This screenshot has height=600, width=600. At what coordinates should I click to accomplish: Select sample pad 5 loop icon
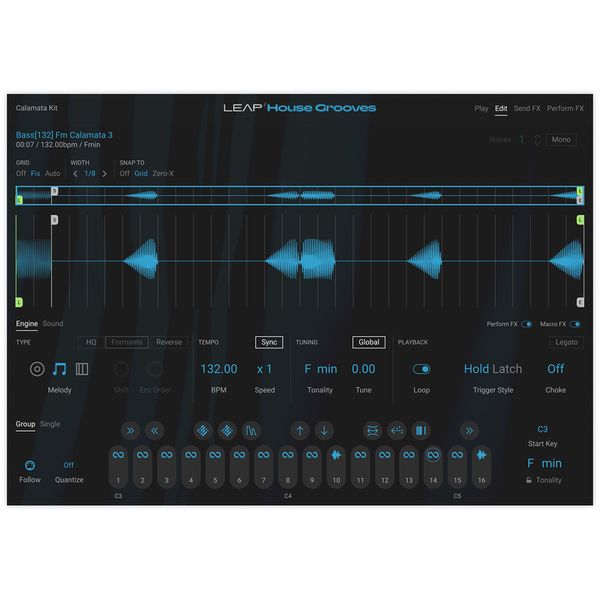(215, 455)
